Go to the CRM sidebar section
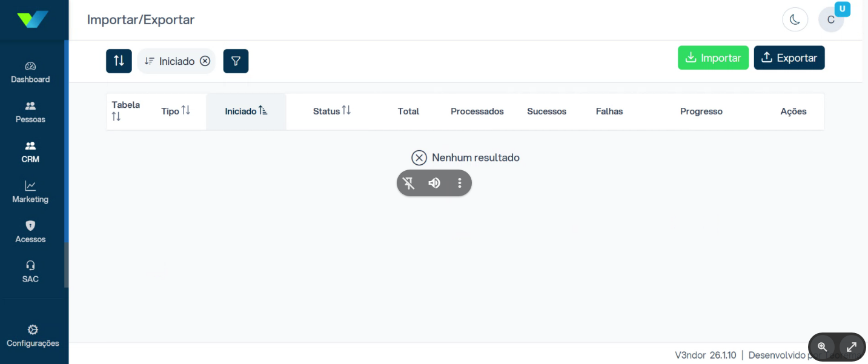This screenshot has width=868, height=364. pos(30,152)
